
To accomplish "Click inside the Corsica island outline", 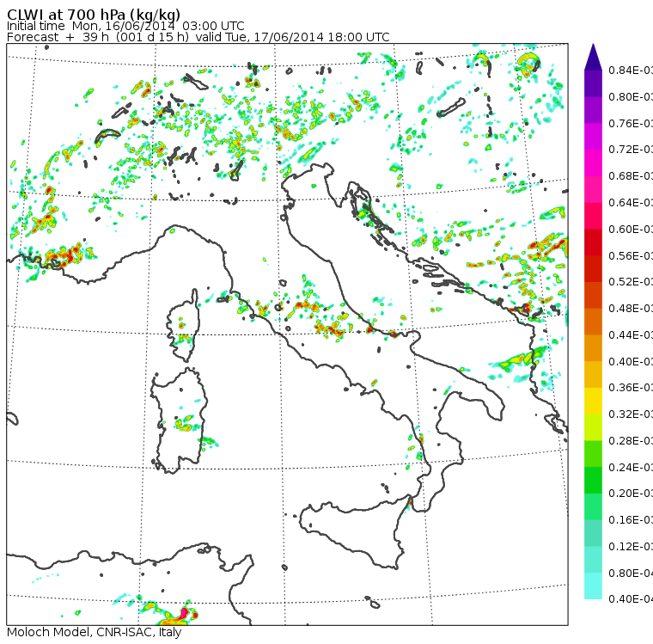I will tap(183, 325).
